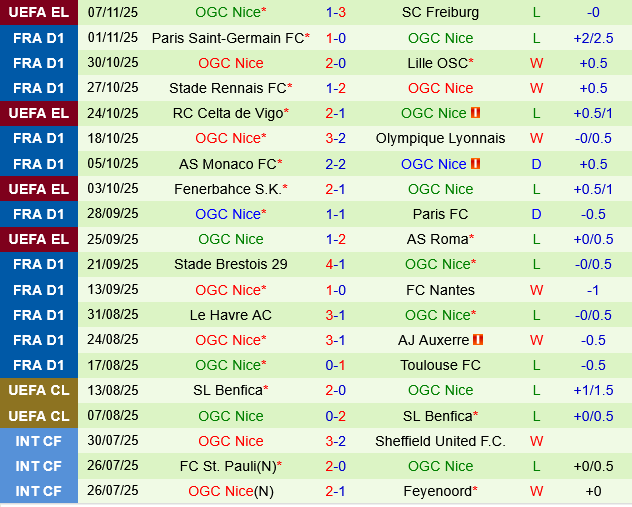Select Stade Brestois 29 in the list

pyautogui.click(x=231, y=264)
